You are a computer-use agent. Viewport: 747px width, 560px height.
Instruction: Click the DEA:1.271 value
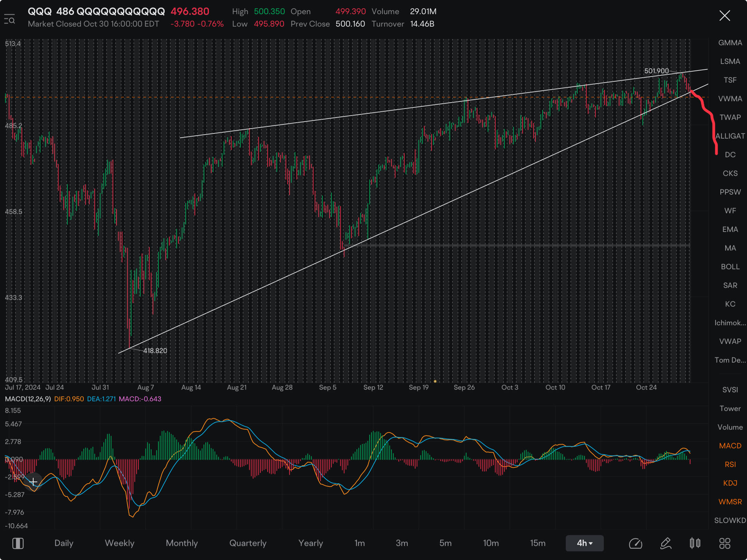[101, 399]
